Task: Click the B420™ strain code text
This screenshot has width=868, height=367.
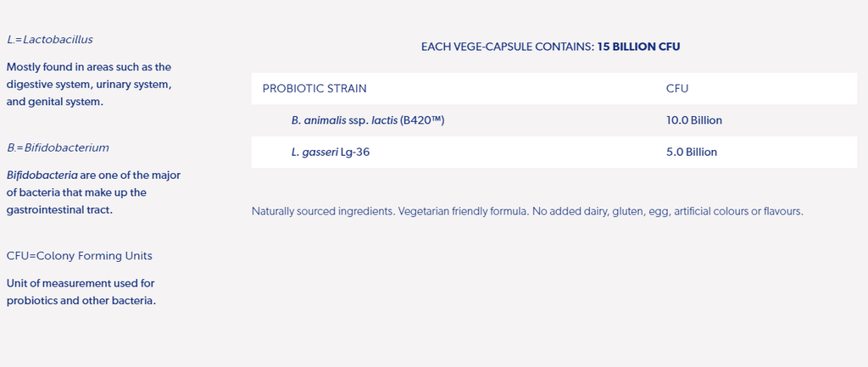Action: pos(422,120)
